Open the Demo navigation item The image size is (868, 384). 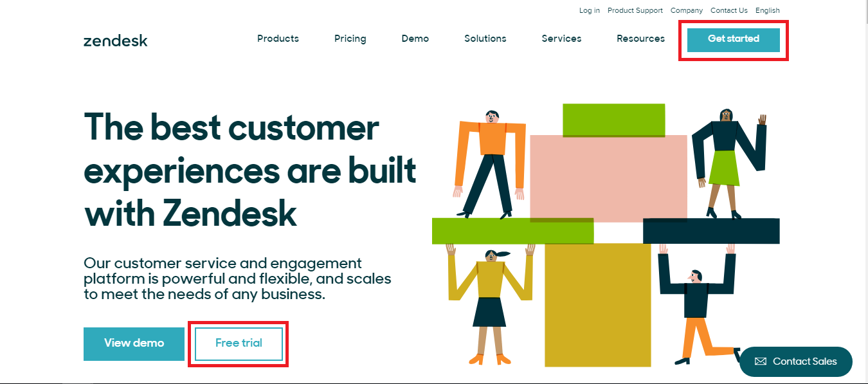pyautogui.click(x=415, y=39)
